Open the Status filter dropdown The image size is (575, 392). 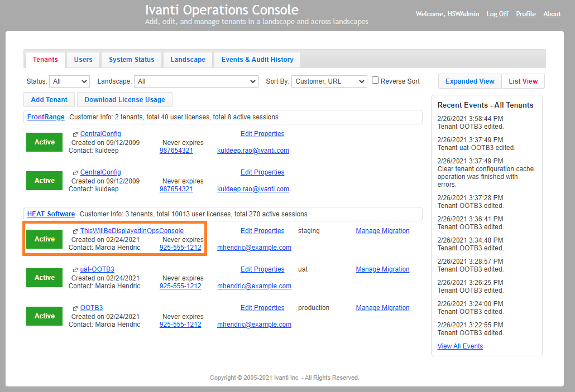69,80
